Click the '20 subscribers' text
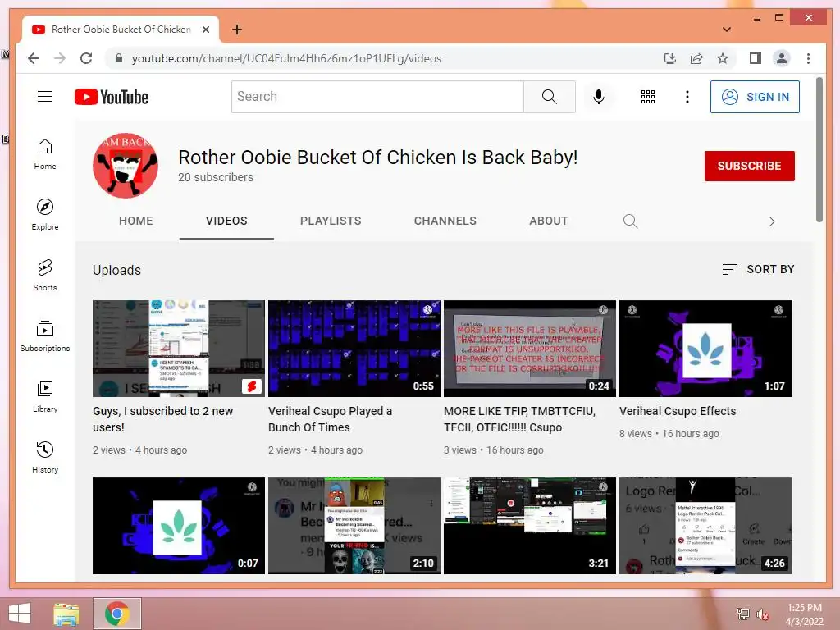This screenshot has width=840, height=630. coord(216,177)
